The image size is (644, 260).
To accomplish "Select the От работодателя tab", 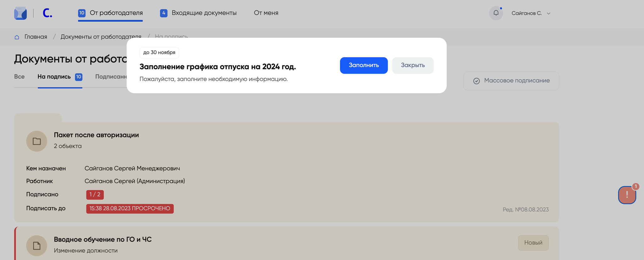I will pos(116,13).
